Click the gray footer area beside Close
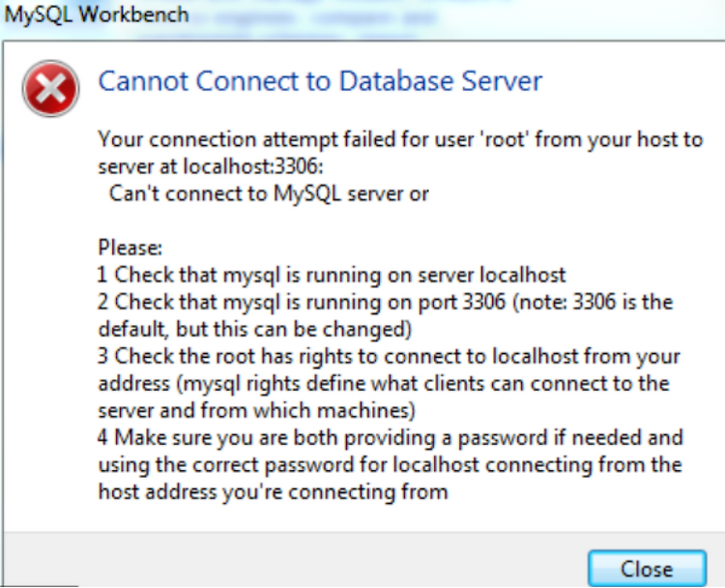The height and width of the screenshot is (588, 725). point(296,559)
